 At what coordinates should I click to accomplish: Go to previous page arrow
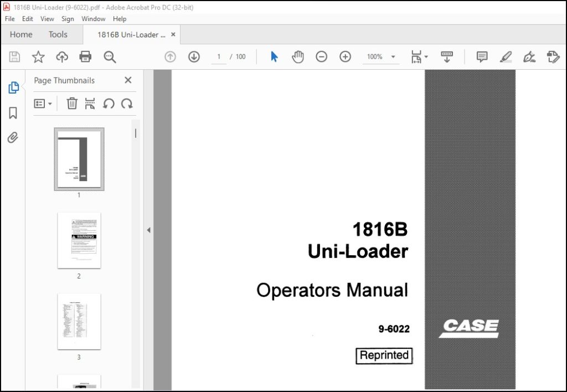pos(170,57)
